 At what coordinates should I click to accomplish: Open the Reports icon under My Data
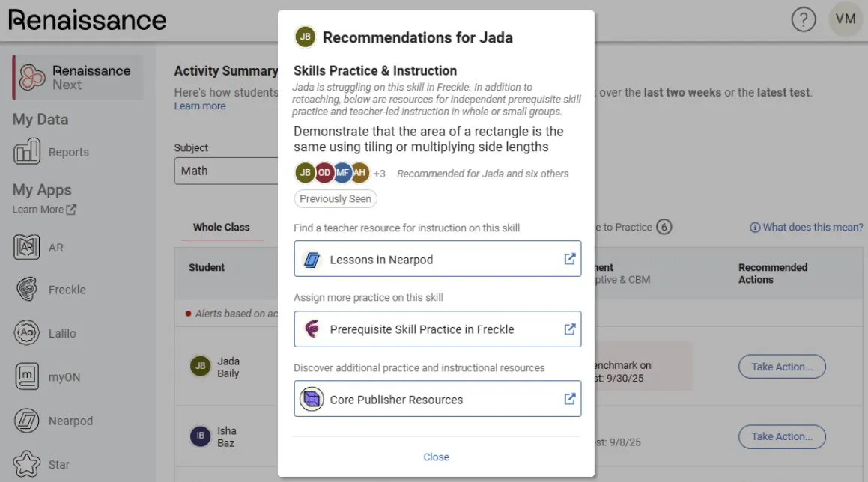point(27,152)
